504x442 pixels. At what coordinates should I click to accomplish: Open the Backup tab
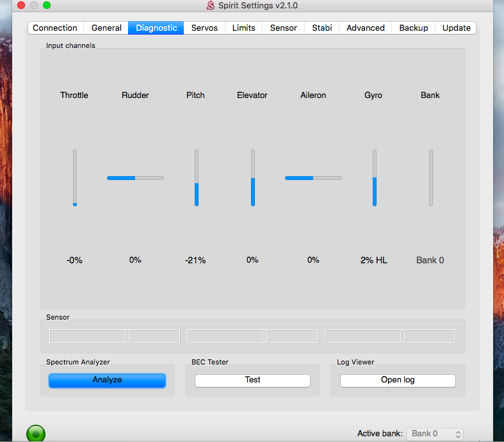tap(413, 28)
